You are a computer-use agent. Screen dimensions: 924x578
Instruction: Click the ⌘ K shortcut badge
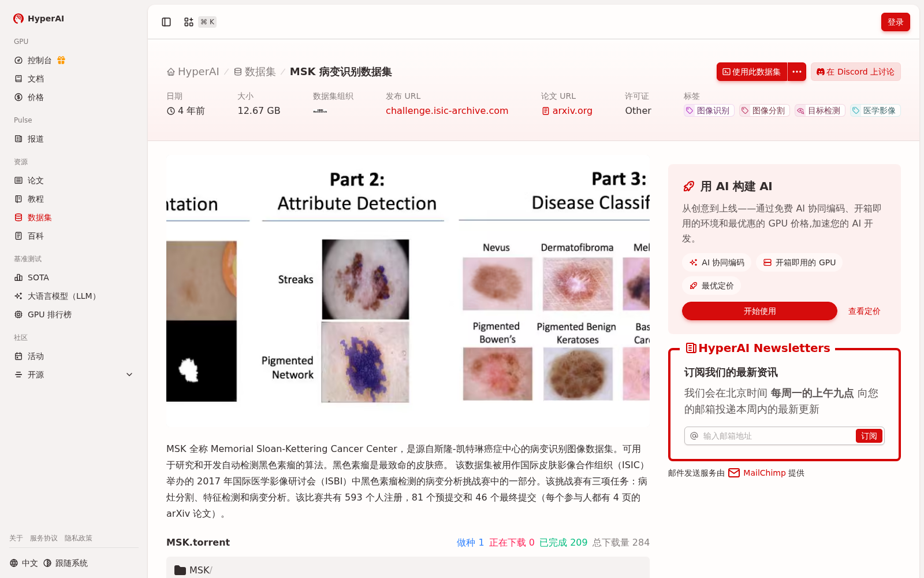pos(207,22)
